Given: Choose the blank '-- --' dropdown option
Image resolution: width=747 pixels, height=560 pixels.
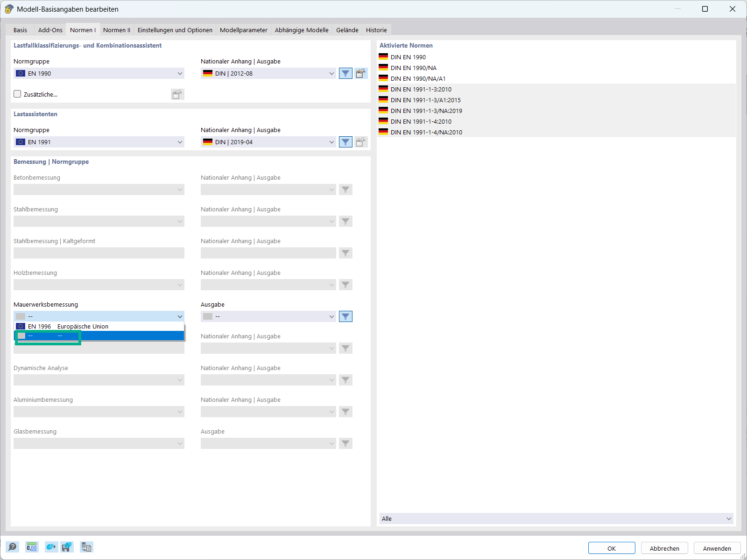Looking at the screenshot, I should 99,336.
